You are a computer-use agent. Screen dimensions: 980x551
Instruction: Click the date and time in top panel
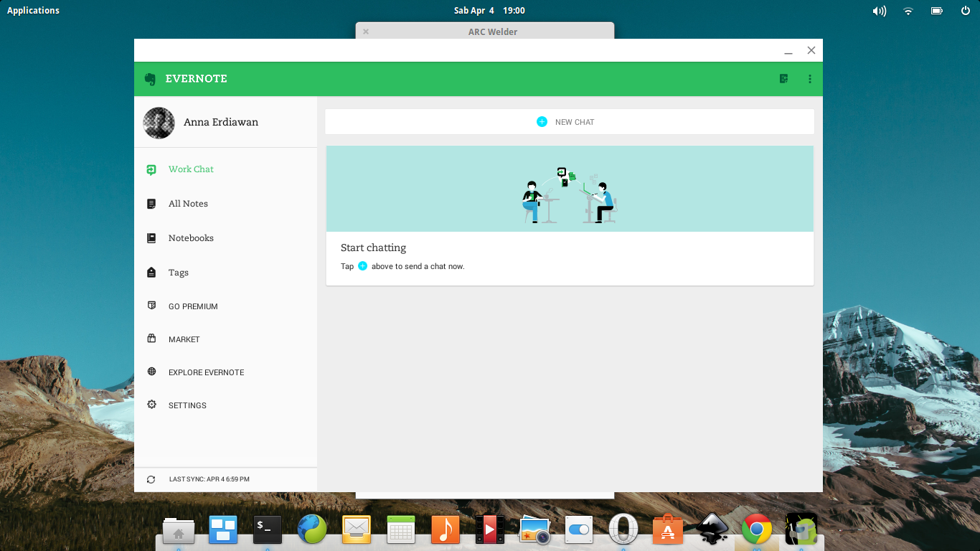point(489,11)
